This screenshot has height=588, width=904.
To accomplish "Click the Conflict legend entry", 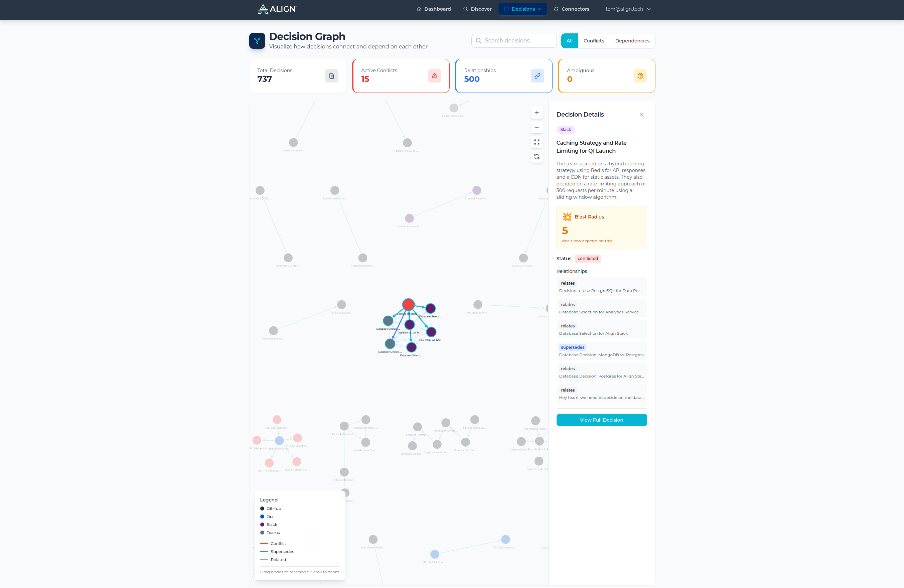I will [273, 544].
